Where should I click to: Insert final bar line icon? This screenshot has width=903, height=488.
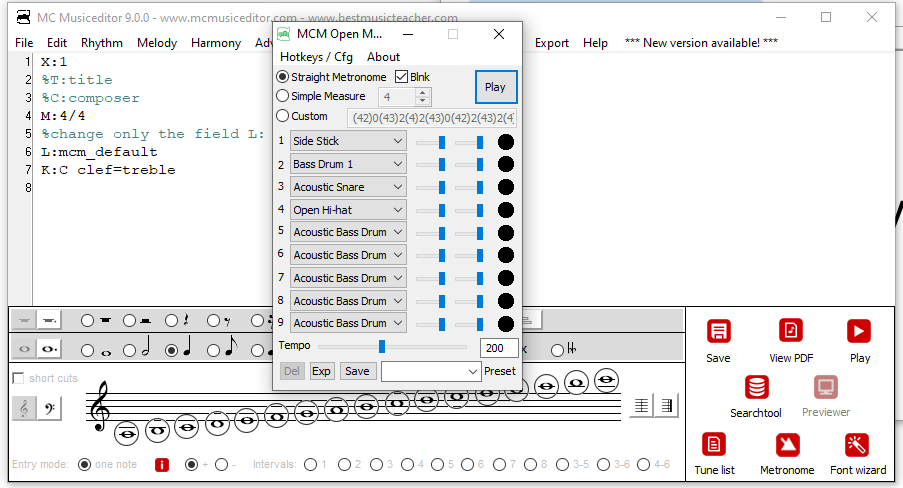click(667, 406)
